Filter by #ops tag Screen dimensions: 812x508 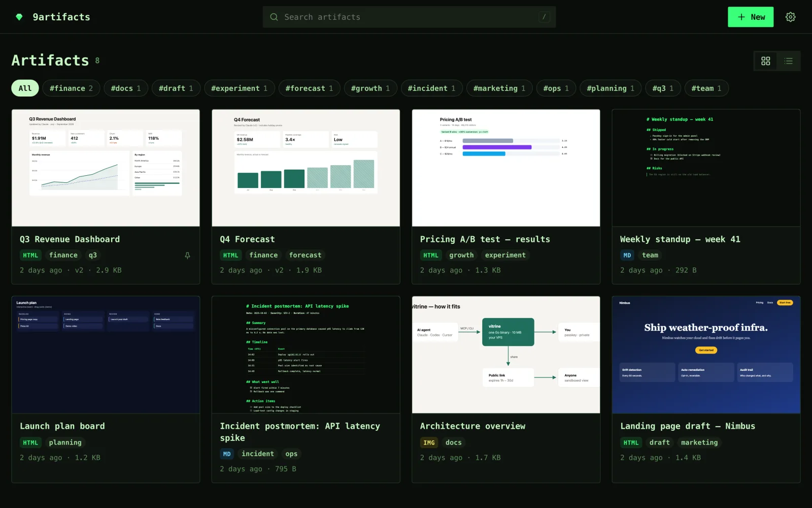point(556,88)
